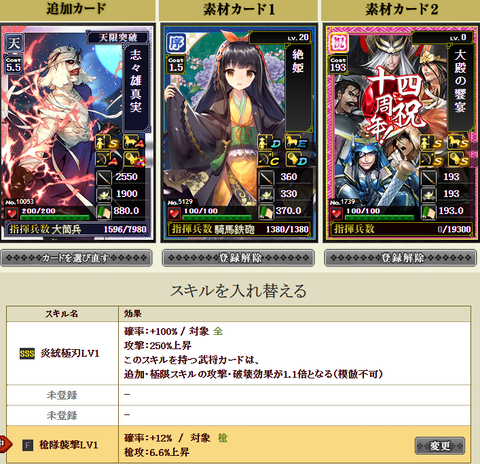Screen dimensions: 480x464
Task: Click the F rank icon beside 槍隊襲撃LV1
Action: tap(28, 445)
